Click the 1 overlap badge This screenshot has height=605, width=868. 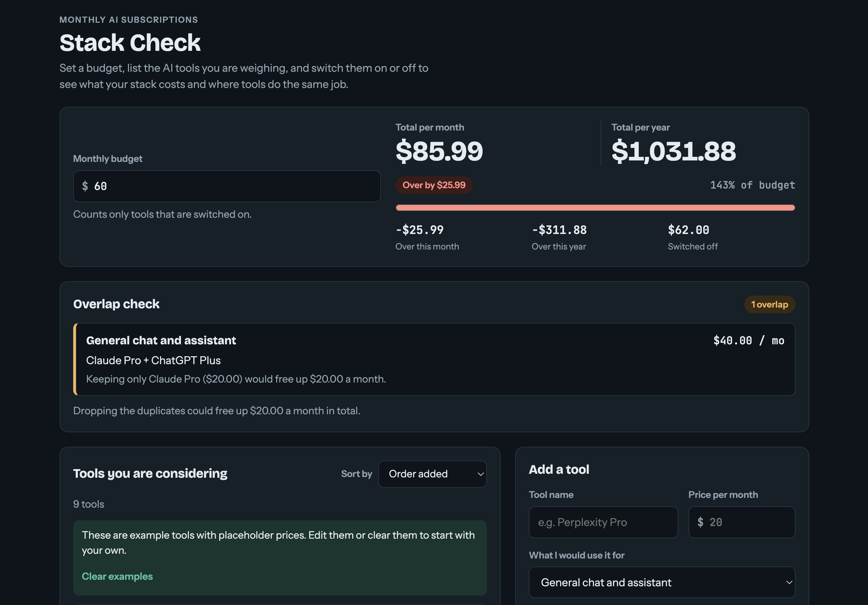tap(769, 304)
